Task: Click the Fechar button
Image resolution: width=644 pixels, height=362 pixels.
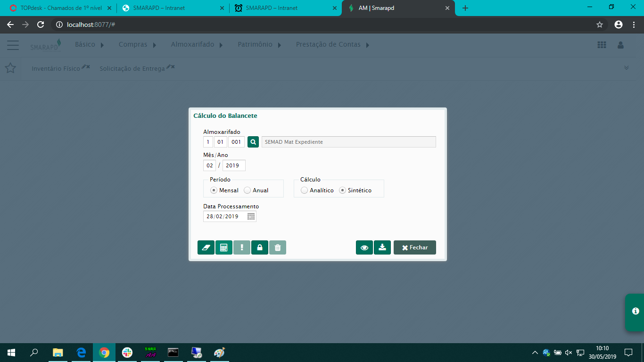Action: click(x=415, y=247)
